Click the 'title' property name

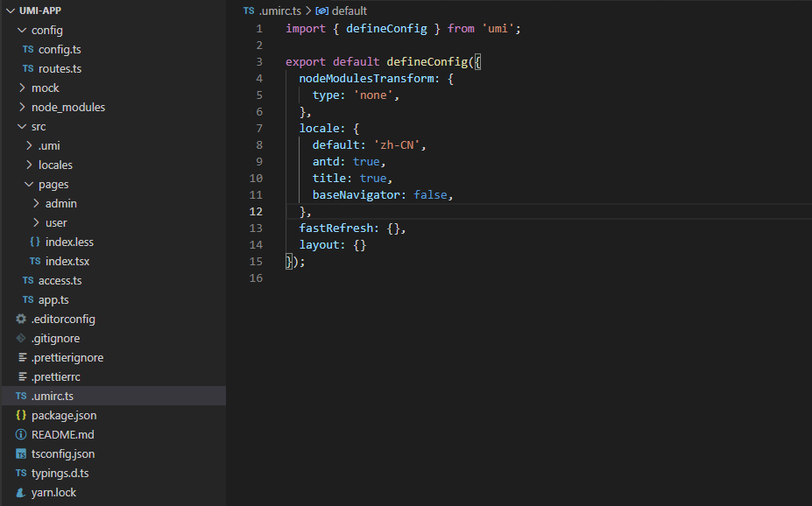328,179
